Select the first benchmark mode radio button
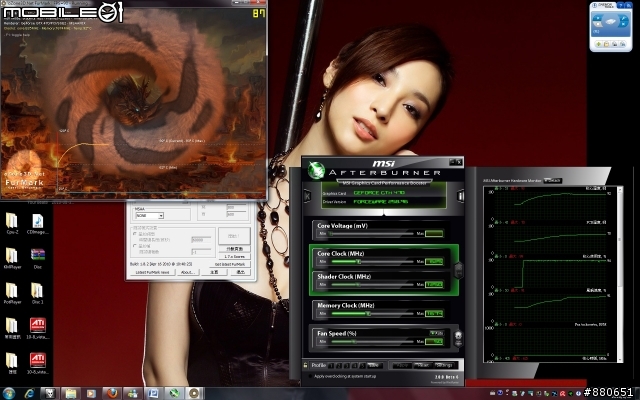Viewport: 640px width, 400px height. click(135, 234)
